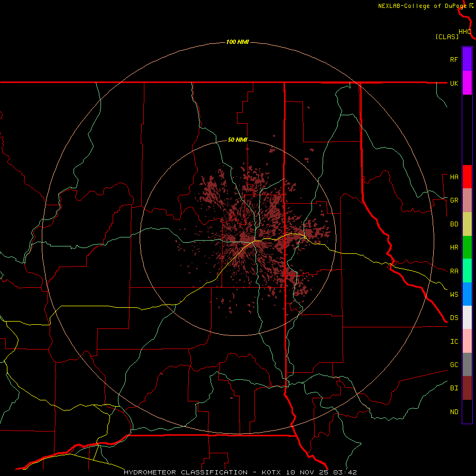Image resolution: width=476 pixels, height=476 pixels.
Task: Click the [CLAS] legend header
Action: point(447,36)
